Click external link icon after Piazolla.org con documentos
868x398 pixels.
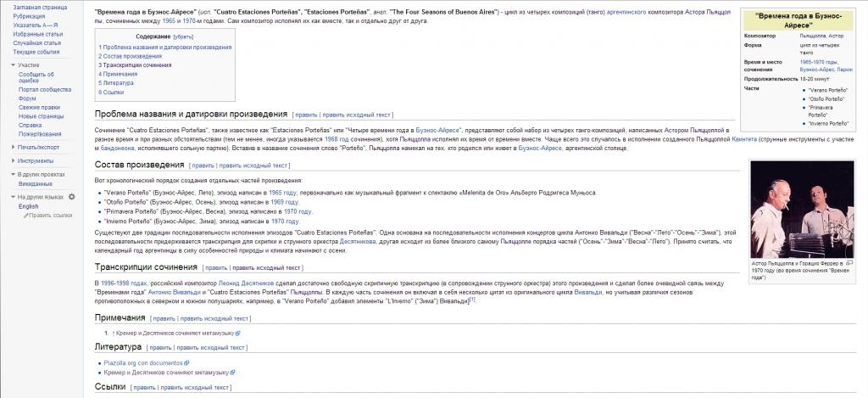coord(187,362)
